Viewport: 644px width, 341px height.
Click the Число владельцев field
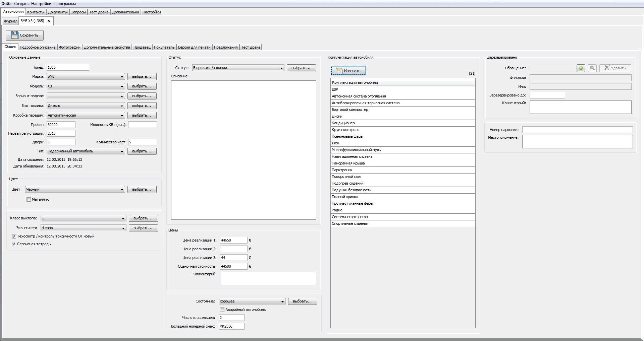pos(231,318)
